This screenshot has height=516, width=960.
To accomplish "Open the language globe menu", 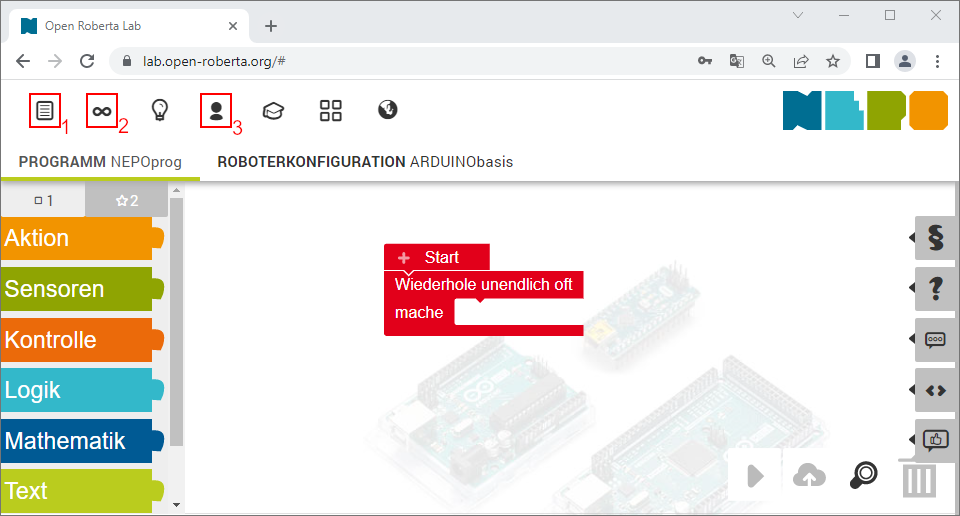I will coord(388,110).
